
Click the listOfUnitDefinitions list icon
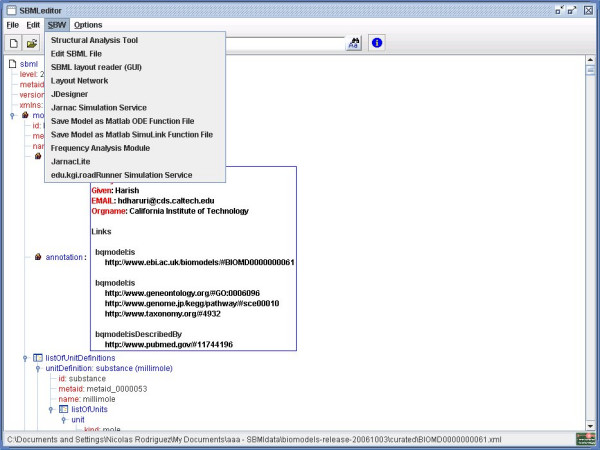[x=38, y=357]
